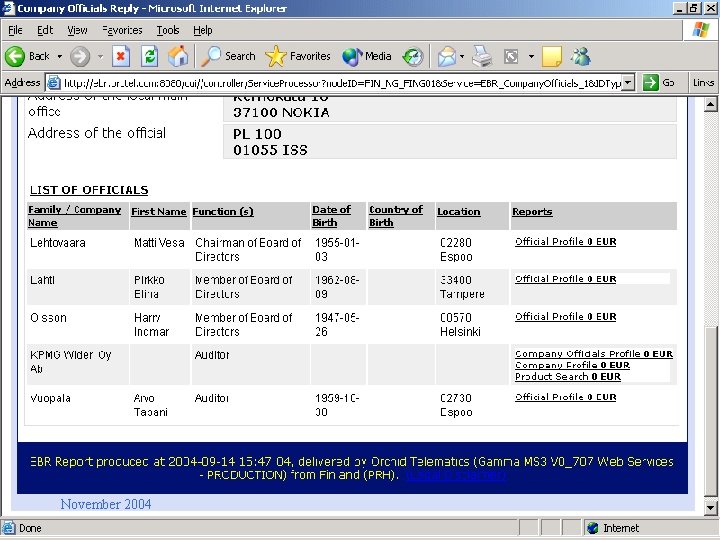720x540 pixels.
Task: Refresh the page using the green arrows icon
Action: (x=150, y=56)
